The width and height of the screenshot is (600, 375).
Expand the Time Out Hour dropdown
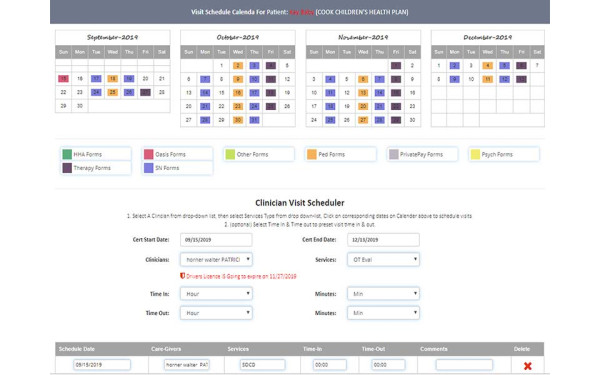point(216,313)
